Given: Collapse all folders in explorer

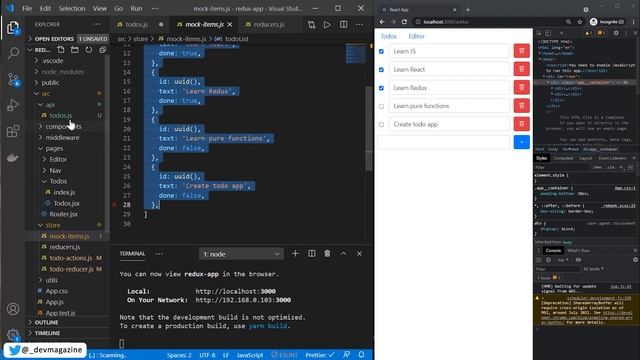Looking at the screenshot, I should point(102,50).
